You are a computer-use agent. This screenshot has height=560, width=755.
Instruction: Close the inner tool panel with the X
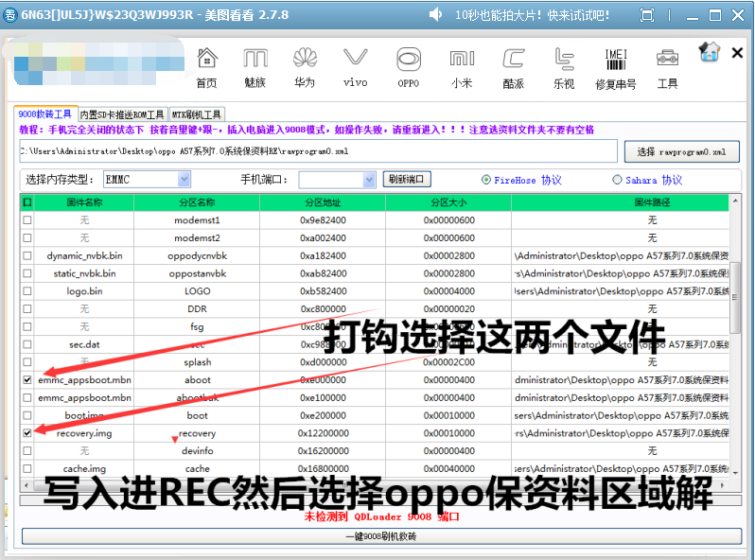[737, 52]
